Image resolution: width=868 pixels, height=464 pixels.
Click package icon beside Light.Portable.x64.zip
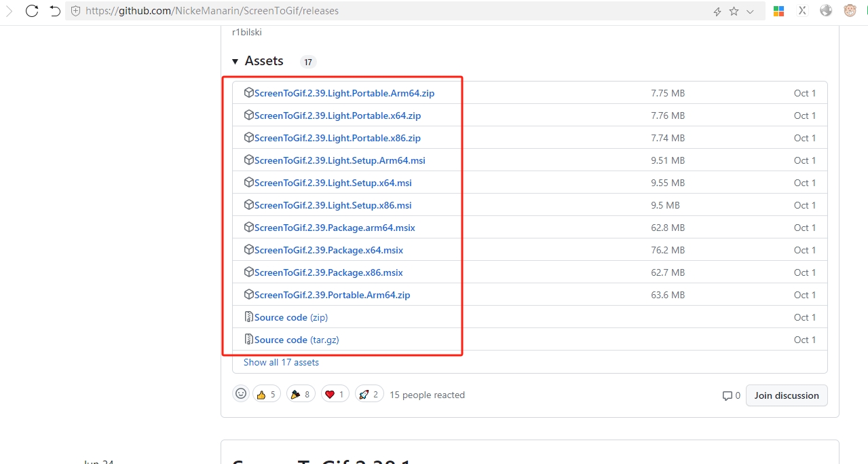(248, 115)
